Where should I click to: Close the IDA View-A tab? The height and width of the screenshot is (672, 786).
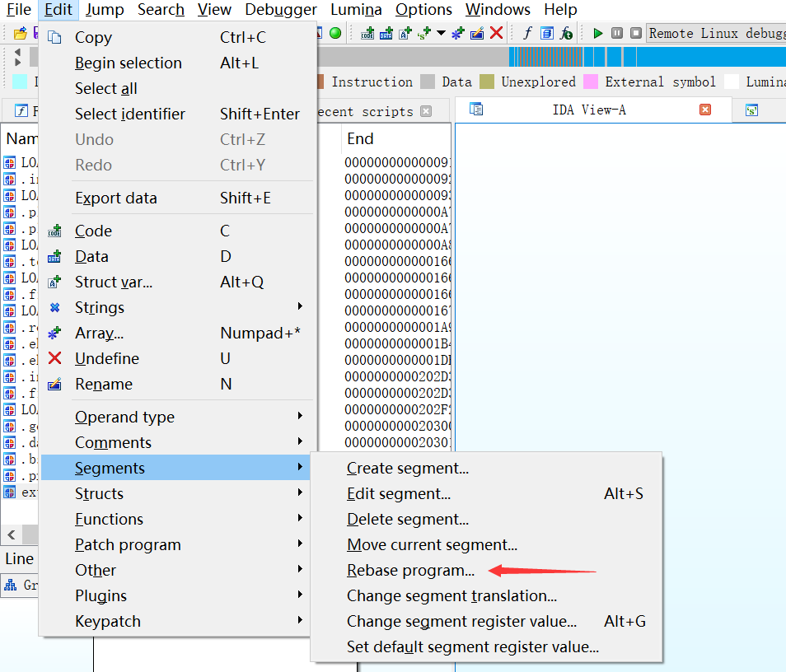click(704, 110)
